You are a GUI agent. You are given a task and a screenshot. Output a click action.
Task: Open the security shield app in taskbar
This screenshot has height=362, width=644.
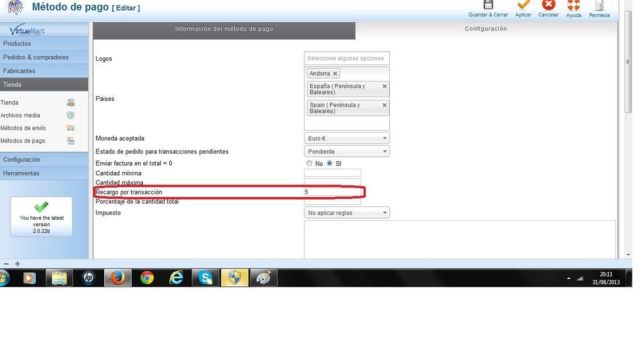[235, 278]
